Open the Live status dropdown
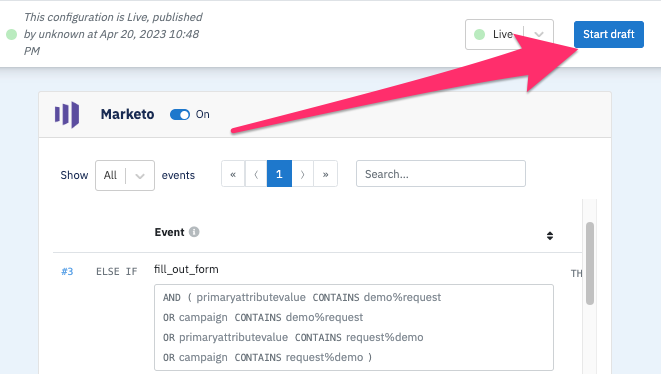 tap(509, 34)
